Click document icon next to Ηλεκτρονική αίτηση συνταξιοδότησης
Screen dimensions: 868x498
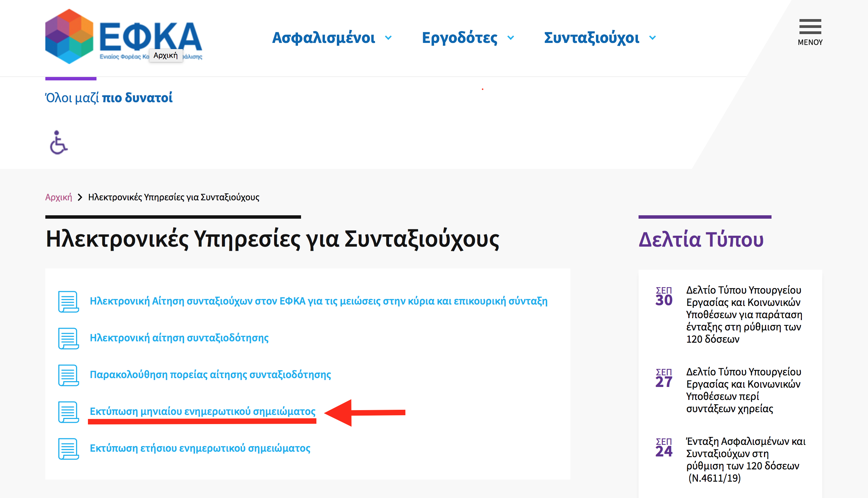coord(68,338)
